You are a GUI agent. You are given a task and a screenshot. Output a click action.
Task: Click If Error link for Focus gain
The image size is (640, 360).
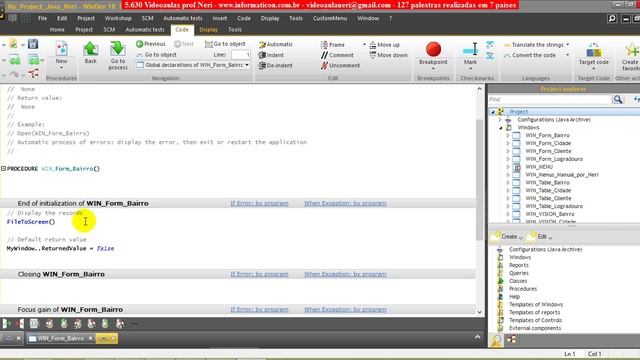click(x=259, y=309)
